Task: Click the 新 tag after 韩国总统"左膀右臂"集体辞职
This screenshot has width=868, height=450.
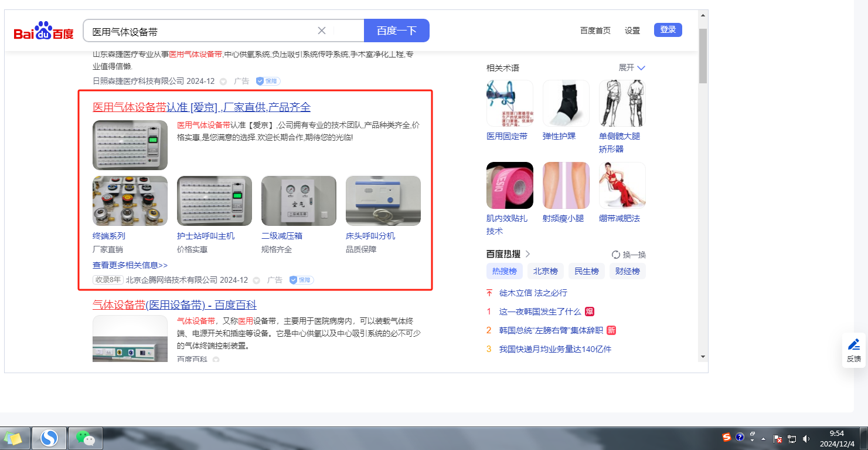Action: point(611,330)
